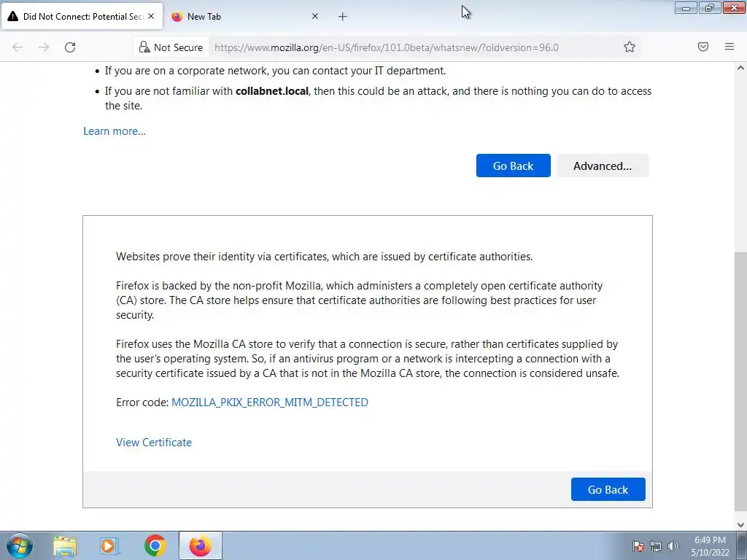The image size is (747, 560).
Task: Open Google Chrome from the taskbar
Action: click(x=155, y=545)
